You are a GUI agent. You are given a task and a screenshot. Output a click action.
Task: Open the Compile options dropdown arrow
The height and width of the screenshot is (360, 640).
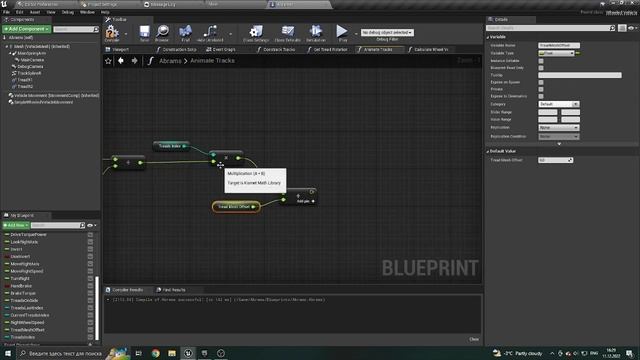(126, 34)
